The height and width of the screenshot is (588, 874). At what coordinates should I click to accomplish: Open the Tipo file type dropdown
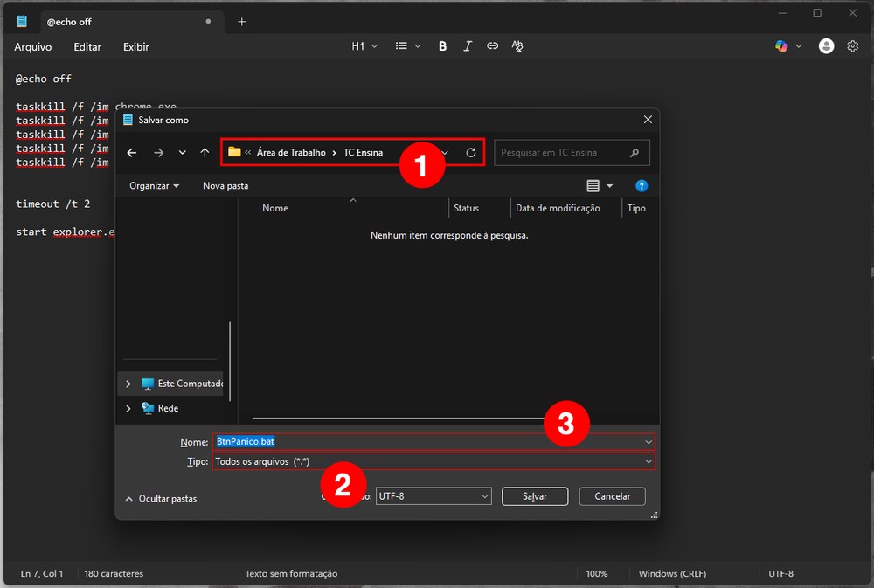click(433, 461)
